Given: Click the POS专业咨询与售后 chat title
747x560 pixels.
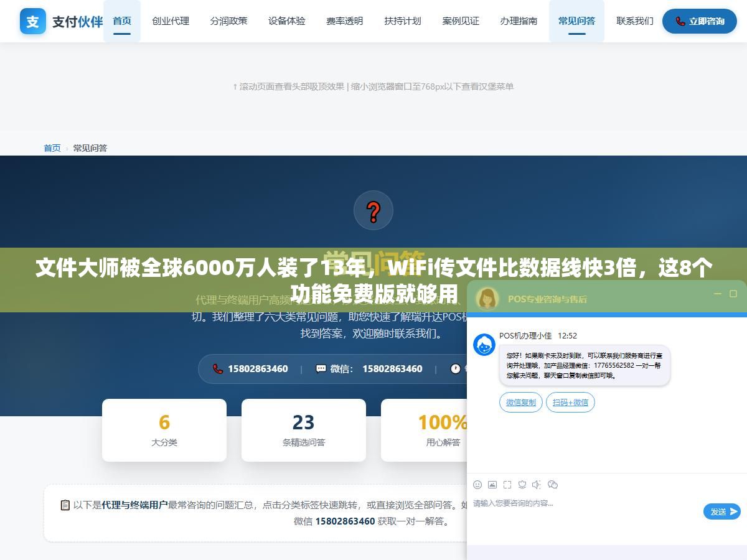Looking at the screenshot, I should [x=547, y=299].
